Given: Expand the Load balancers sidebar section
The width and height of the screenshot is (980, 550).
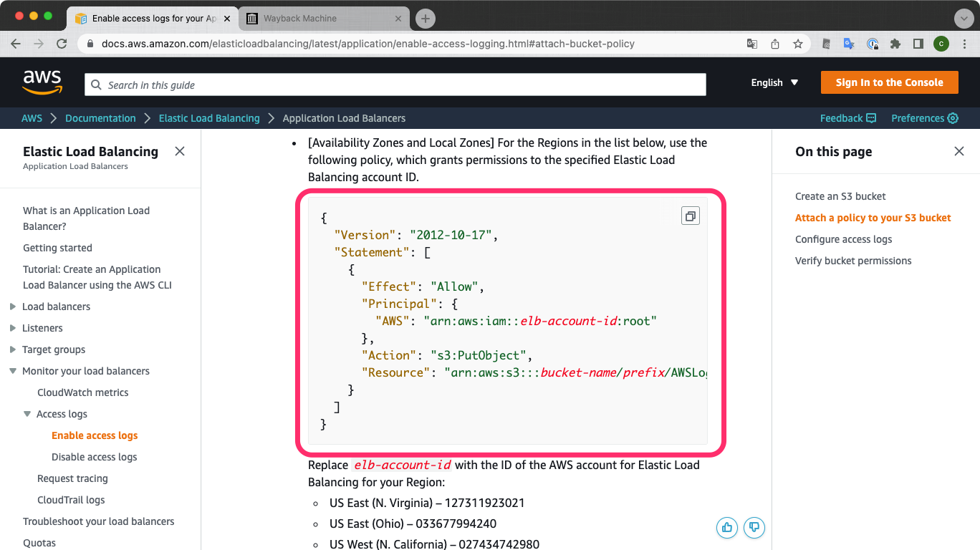Looking at the screenshot, I should point(13,306).
